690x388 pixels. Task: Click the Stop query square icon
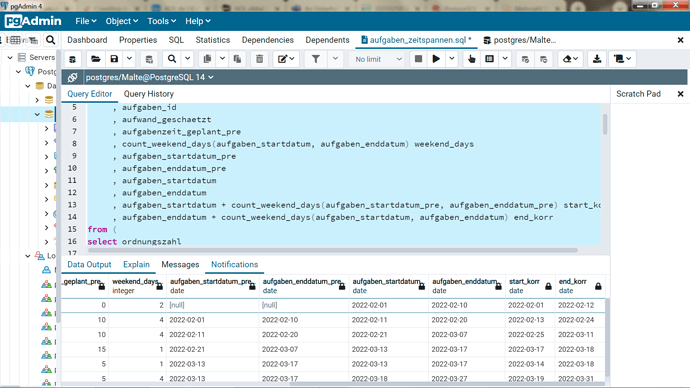(418, 59)
